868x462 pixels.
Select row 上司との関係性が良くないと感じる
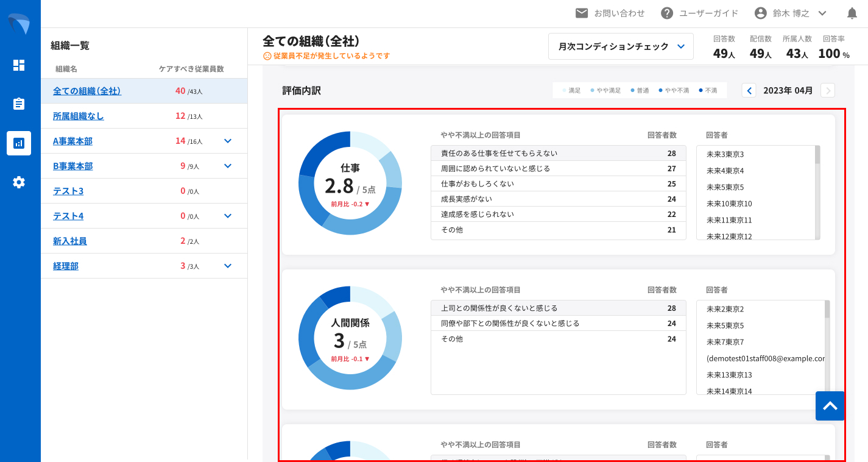tap(558, 308)
